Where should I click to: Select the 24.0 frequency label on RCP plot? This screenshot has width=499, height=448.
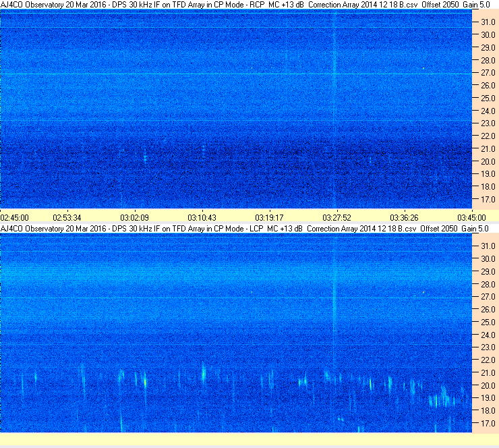click(488, 111)
